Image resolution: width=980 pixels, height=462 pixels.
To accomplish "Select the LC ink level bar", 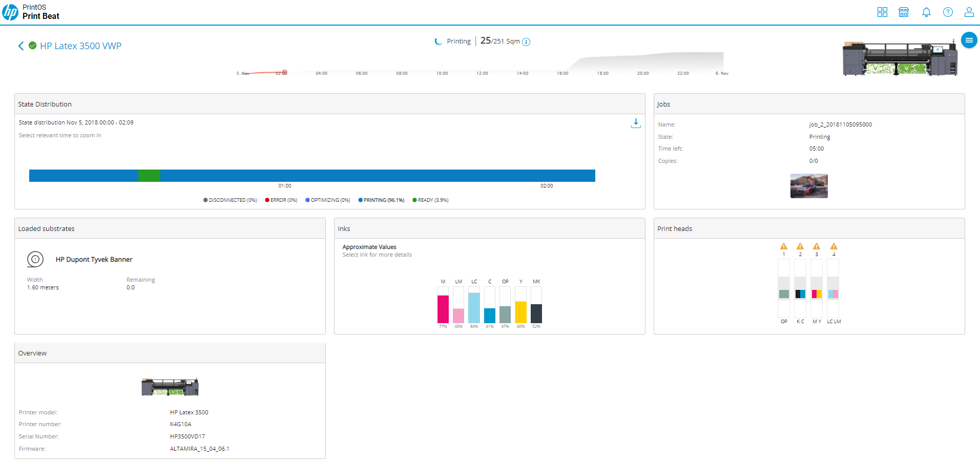I will pyautogui.click(x=474, y=305).
